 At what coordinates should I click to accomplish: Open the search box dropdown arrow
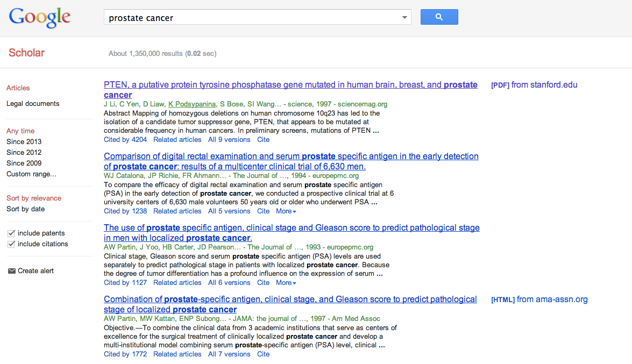[x=404, y=17]
